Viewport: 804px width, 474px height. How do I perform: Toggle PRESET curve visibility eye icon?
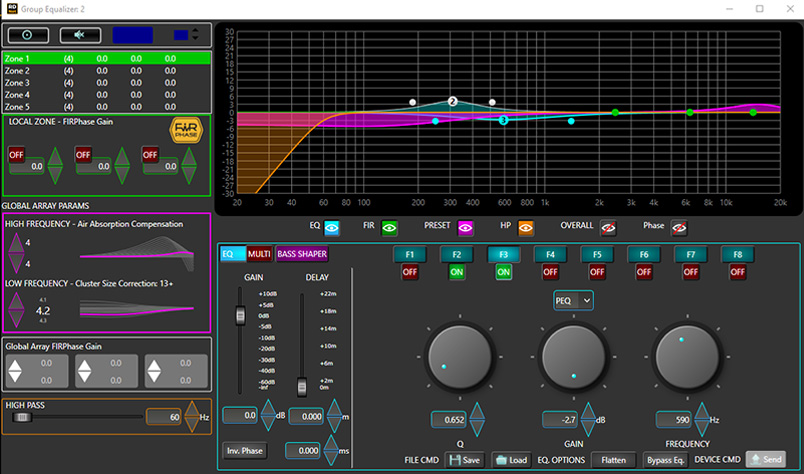point(466,228)
